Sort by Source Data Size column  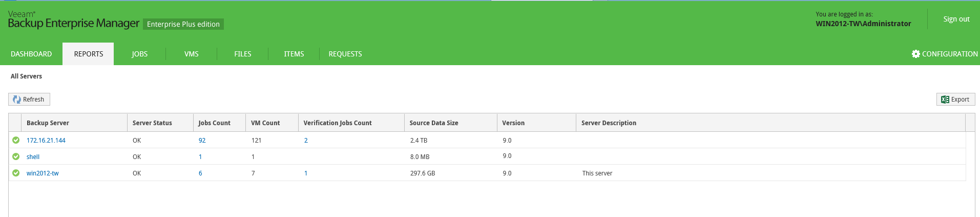coord(433,123)
